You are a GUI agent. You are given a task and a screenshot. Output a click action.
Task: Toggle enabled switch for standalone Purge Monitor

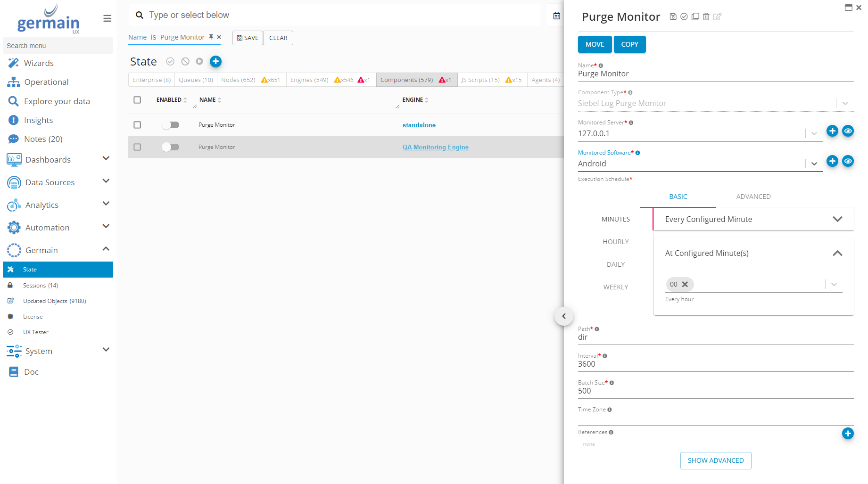pos(170,125)
